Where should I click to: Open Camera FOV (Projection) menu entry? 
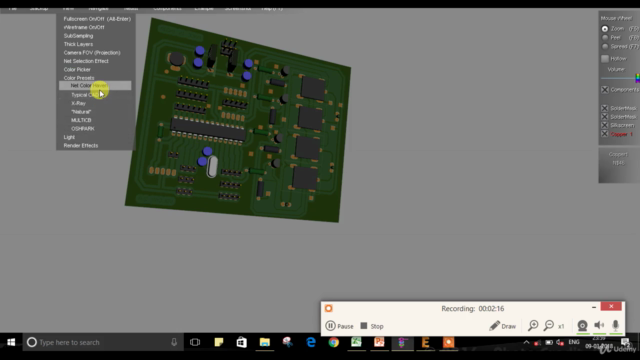(92, 53)
